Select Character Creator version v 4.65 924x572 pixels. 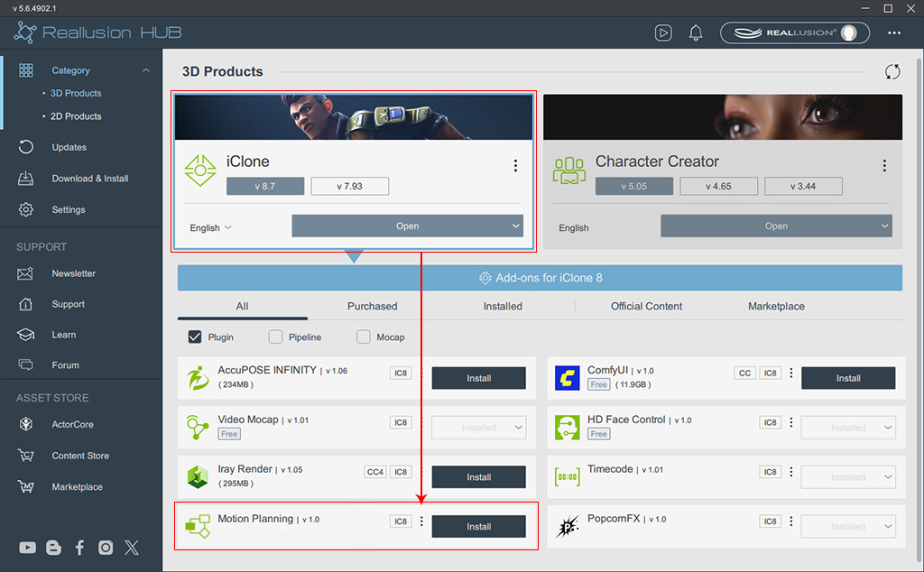[x=719, y=186]
